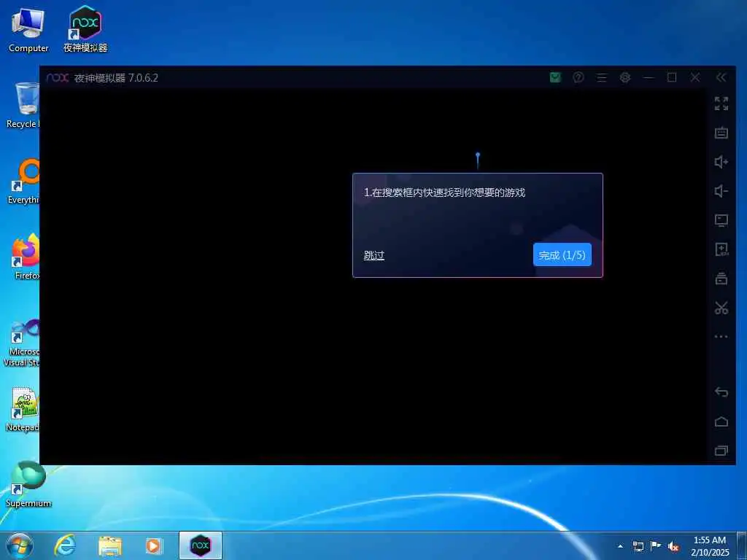Open File Explorer from taskbar

point(110,545)
